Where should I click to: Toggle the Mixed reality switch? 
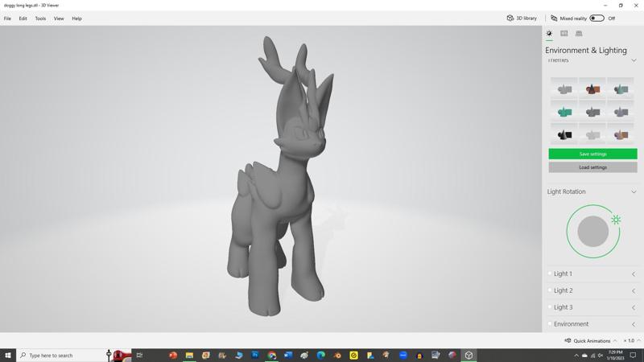pyautogui.click(x=597, y=19)
